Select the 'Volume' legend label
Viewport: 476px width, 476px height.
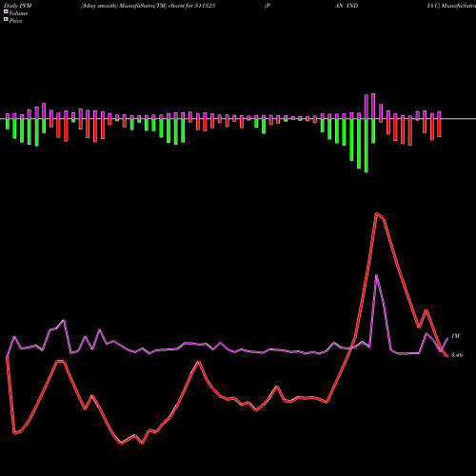click(x=18, y=13)
